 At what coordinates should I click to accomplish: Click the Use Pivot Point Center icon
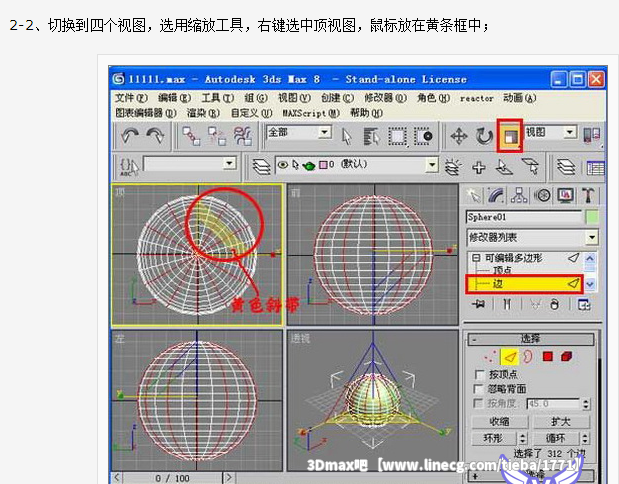point(592,136)
